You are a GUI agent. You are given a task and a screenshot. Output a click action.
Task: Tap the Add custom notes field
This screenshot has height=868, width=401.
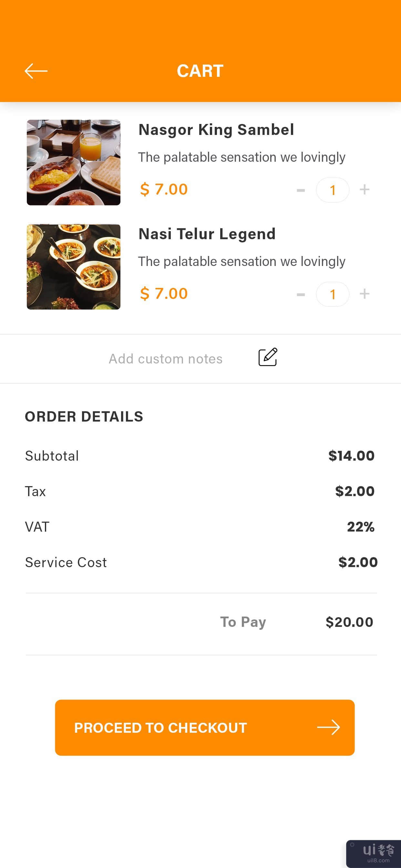(x=165, y=359)
